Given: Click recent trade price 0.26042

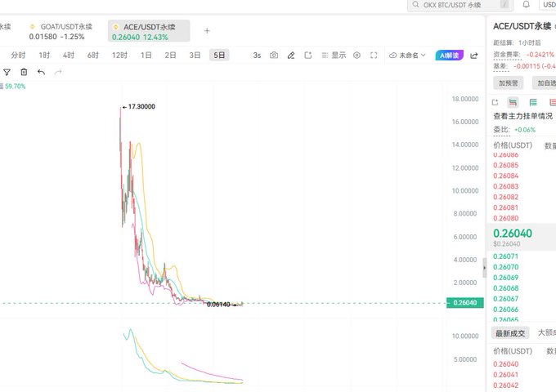Looking at the screenshot, I should coord(505,385).
